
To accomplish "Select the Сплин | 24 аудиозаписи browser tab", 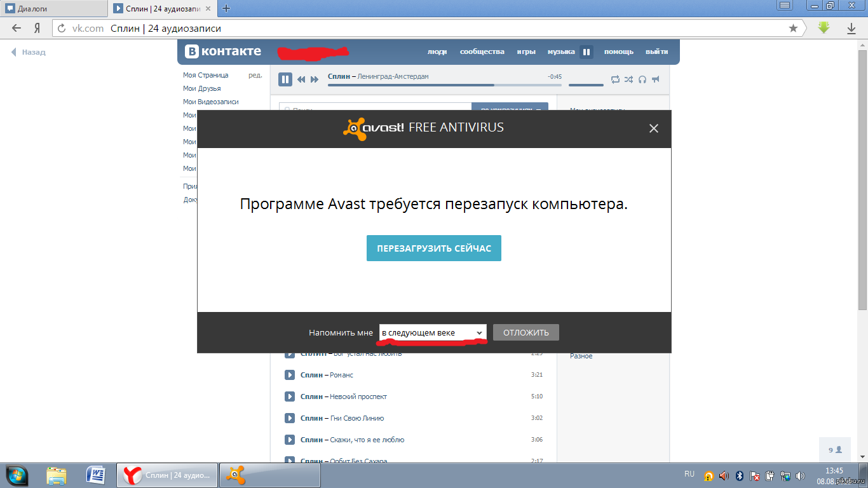I will pyautogui.click(x=164, y=8).
